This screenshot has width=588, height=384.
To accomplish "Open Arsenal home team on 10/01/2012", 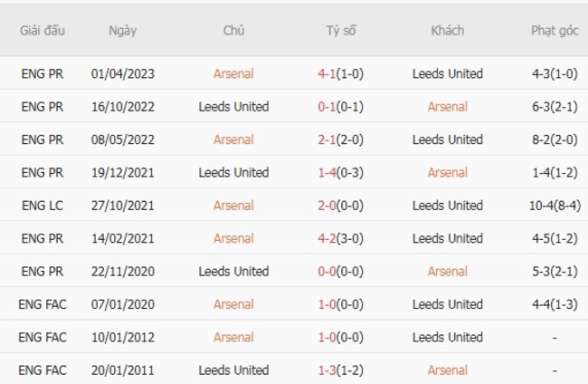I will (233, 337).
